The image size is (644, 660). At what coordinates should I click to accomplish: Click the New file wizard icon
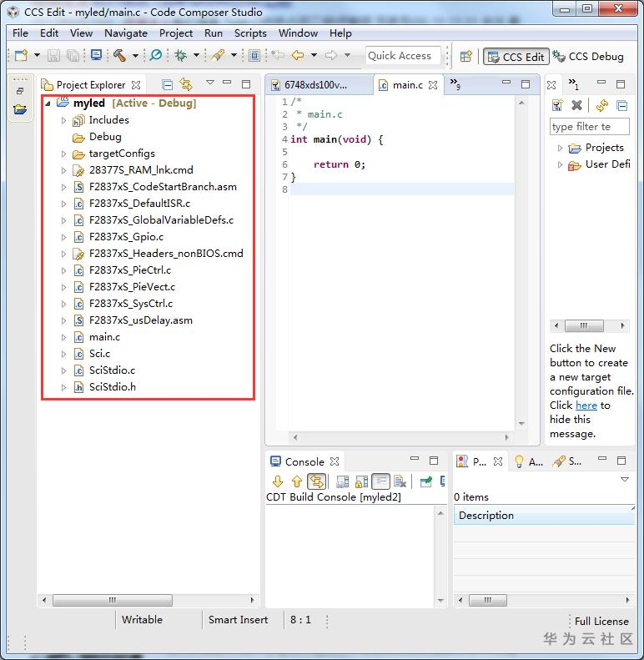21,55
